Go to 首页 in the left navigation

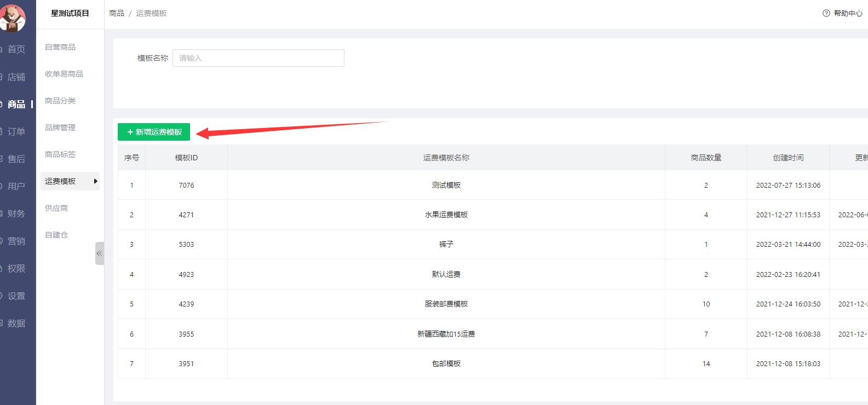(x=16, y=49)
